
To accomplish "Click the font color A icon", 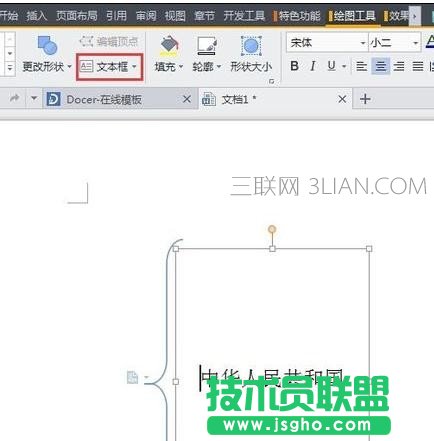I will pyautogui.click(x=430, y=42).
